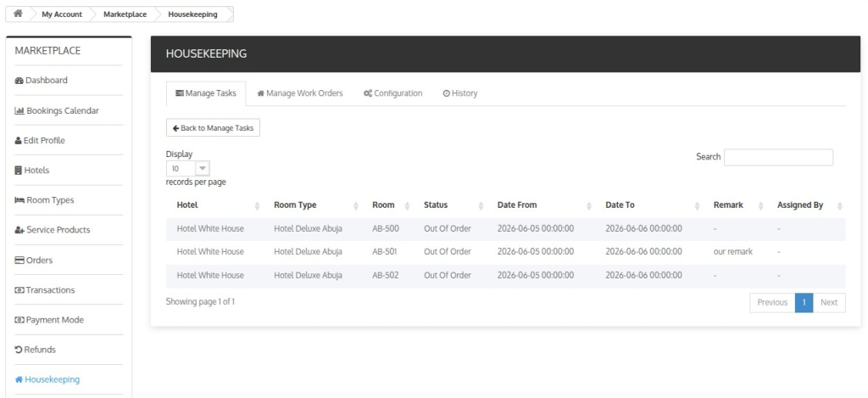Go to Edit Profile
This screenshot has height=398, width=868.
(x=40, y=140)
